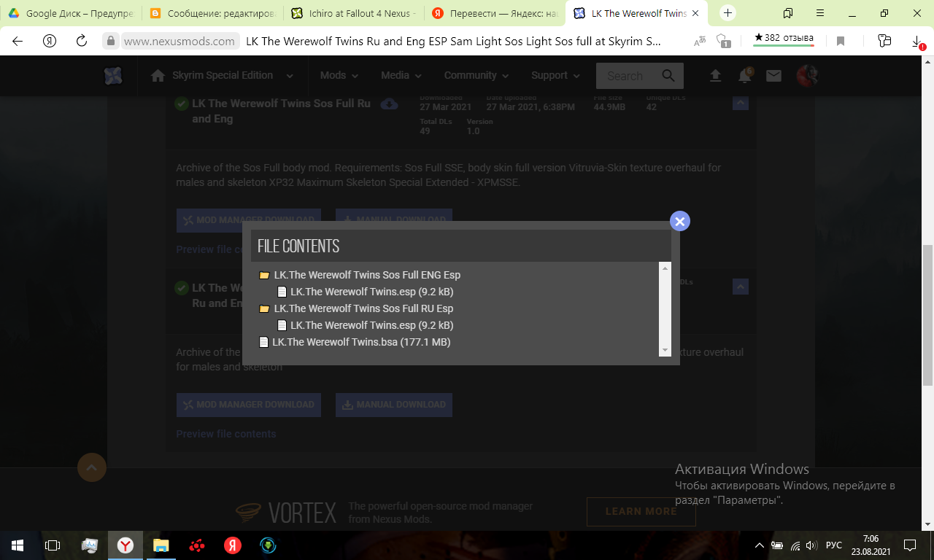Open the Support dropdown menu
Screen dimensions: 934x560
pyautogui.click(x=555, y=76)
